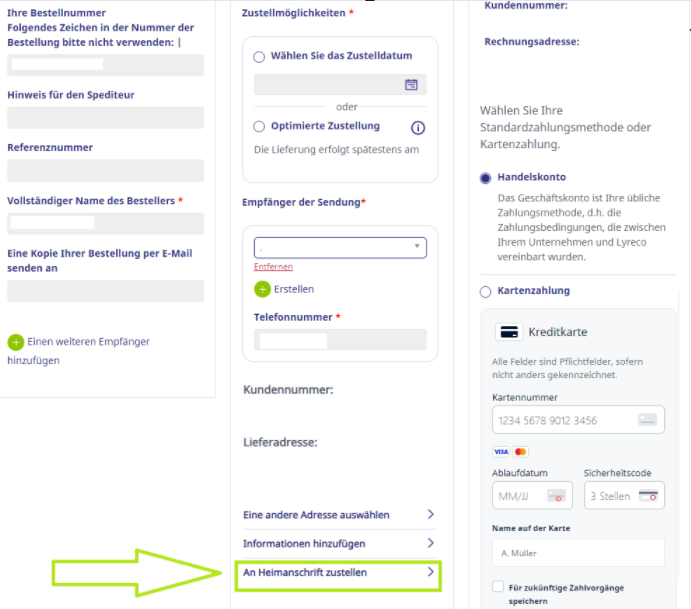Open Eine andere Adresse auswählen
This screenshot has height=609, width=691.
339,515
